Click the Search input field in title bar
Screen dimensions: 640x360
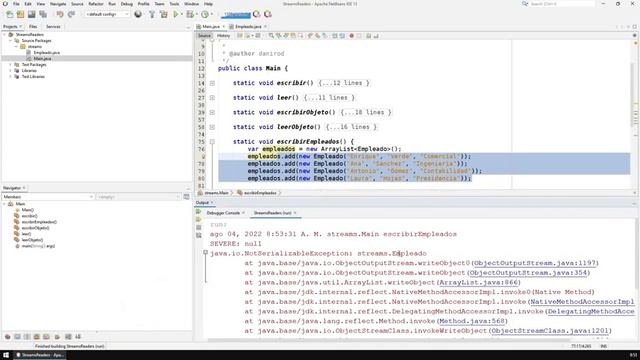point(562,4)
